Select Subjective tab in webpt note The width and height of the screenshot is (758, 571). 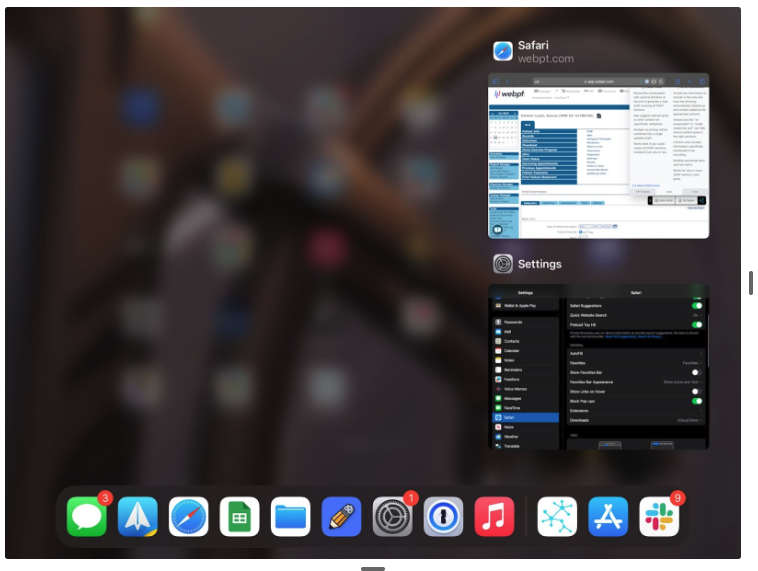click(530, 203)
